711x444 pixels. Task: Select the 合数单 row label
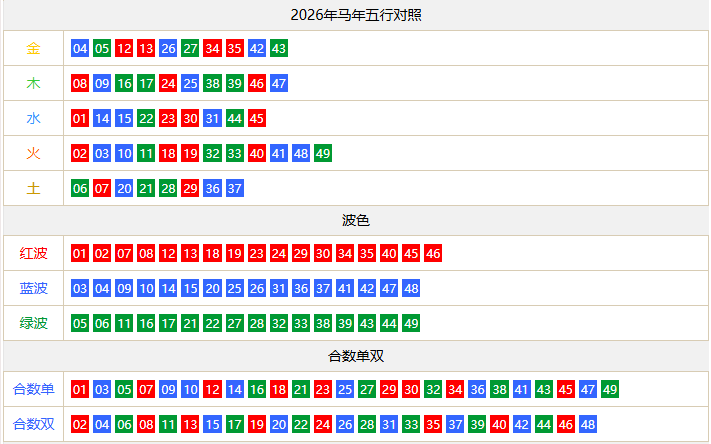pyautogui.click(x=33, y=389)
